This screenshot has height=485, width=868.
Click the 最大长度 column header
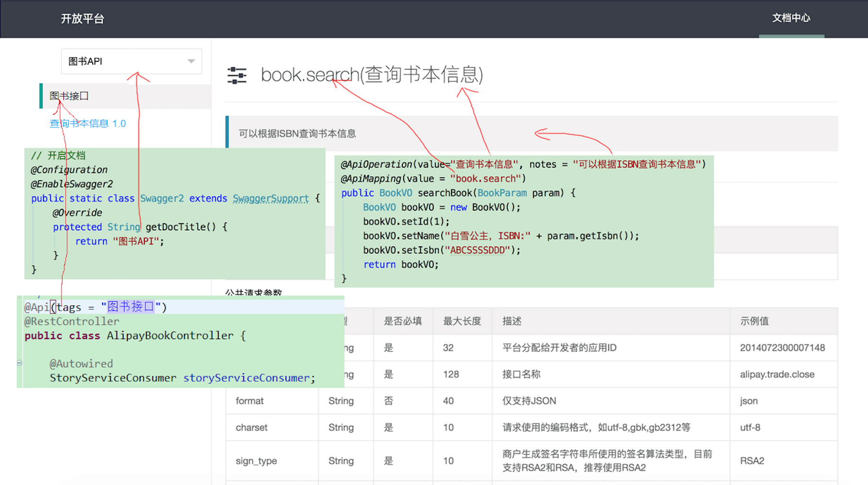point(461,321)
